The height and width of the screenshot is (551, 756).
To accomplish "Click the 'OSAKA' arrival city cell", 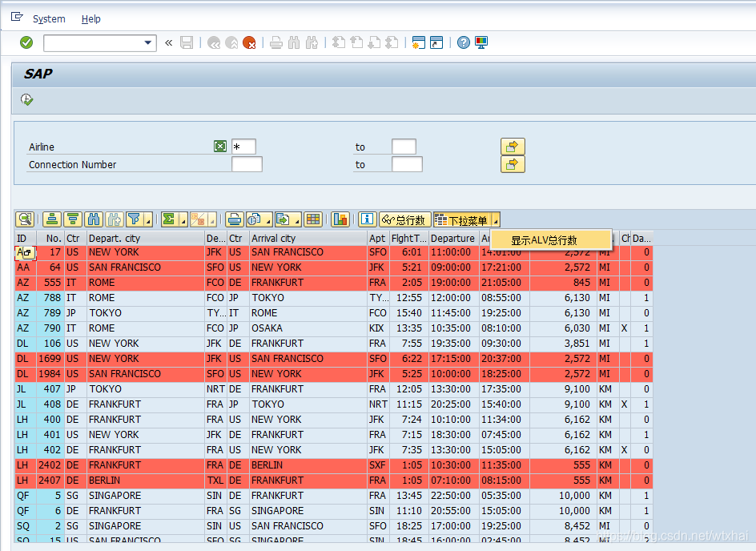I will tap(308, 328).
